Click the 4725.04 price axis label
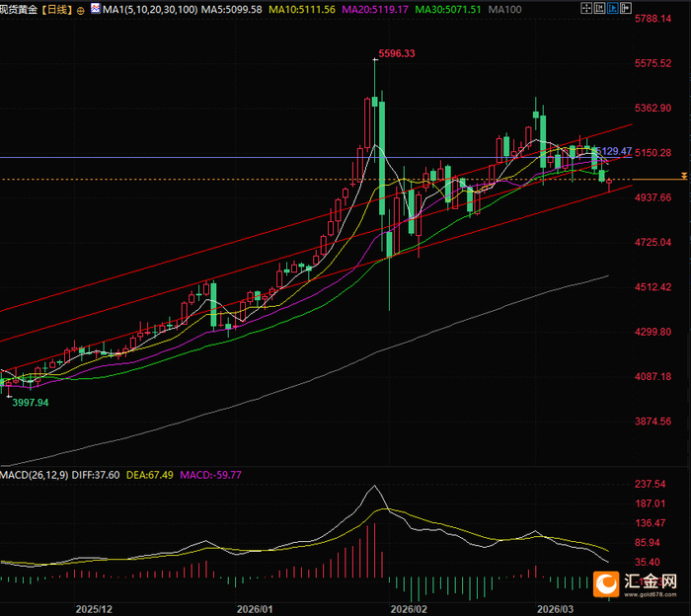691x616 pixels. point(653,242)
